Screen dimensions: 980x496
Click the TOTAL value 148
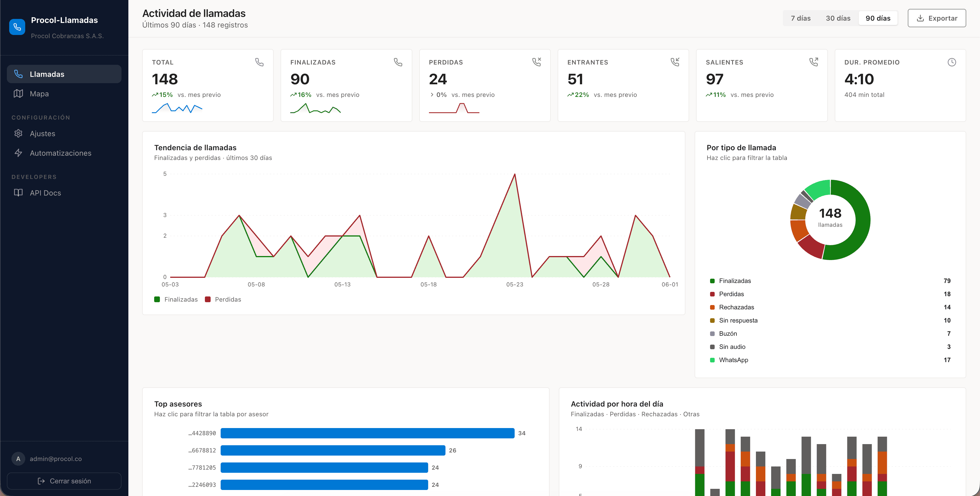click(x=165, y=79)
